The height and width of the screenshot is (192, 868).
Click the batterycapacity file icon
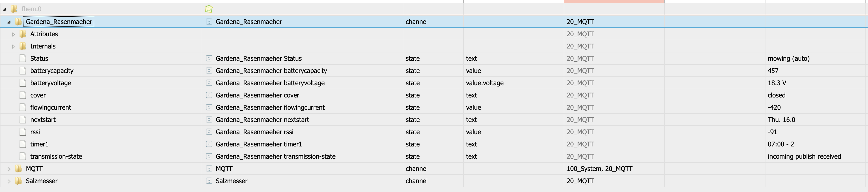(23, 71)
